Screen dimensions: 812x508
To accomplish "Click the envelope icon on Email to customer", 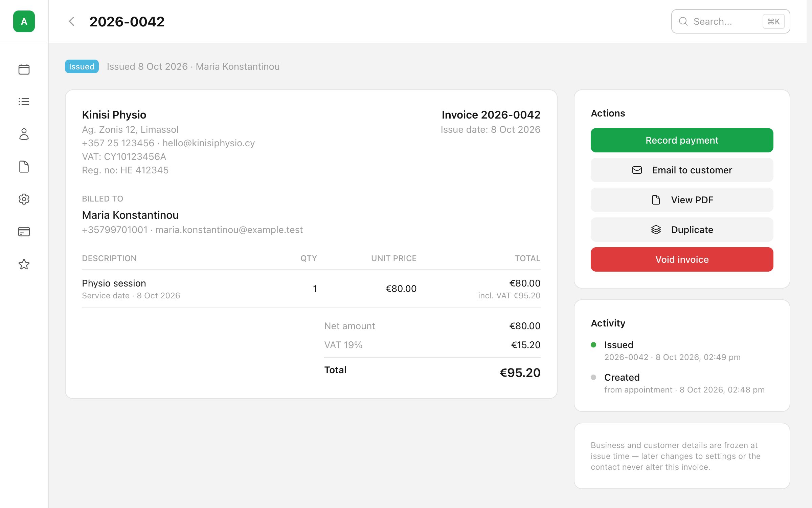I will [x=637, y=170].
